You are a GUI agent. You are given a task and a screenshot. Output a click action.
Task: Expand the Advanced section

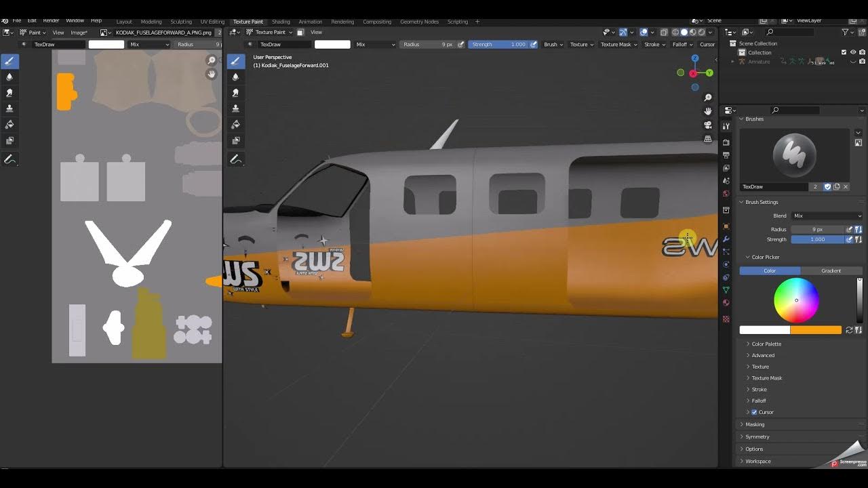763,355
